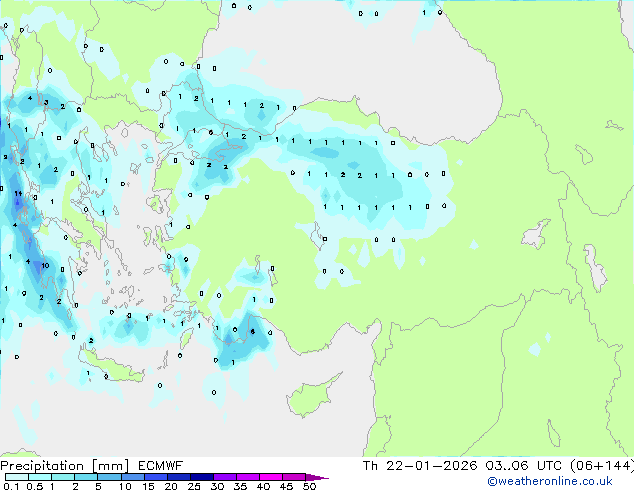Click the 10 to 15 mm legend swatch

point(132,477)
